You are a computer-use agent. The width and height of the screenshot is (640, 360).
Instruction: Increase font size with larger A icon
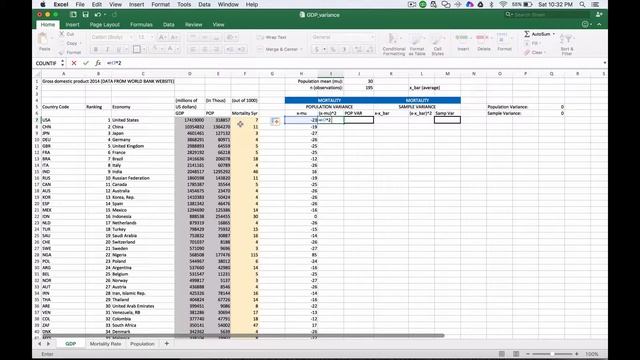162,37
